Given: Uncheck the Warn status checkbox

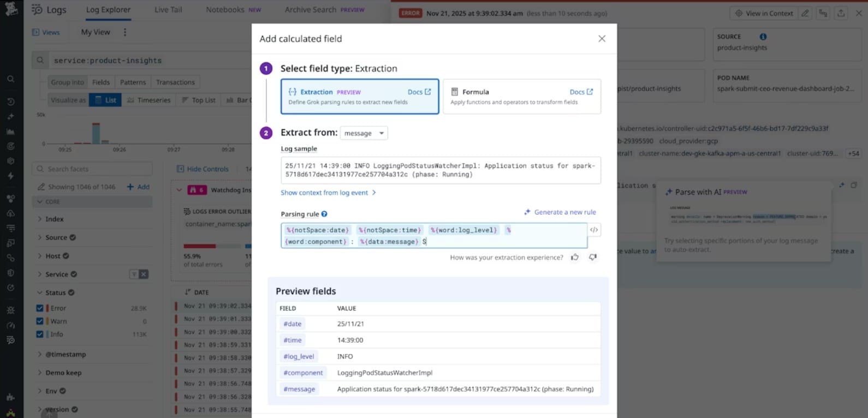Looking at the screenshot, I should click(x=40, y=321).
